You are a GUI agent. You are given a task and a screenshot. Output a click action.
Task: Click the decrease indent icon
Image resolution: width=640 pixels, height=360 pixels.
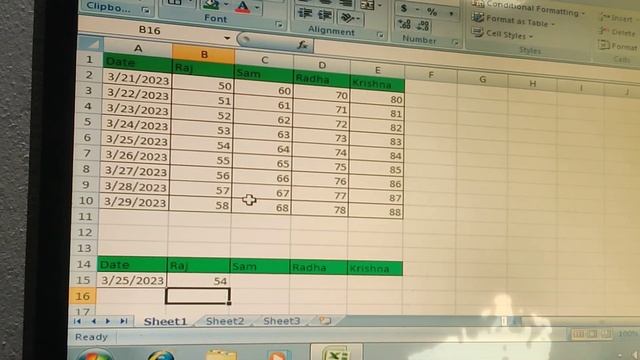pyautogui.click(x=304, y=13)
